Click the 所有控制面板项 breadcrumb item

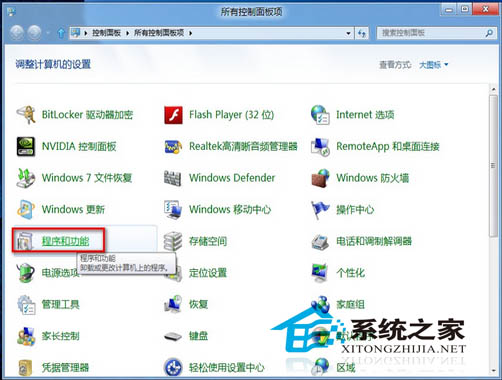(159, 33)
